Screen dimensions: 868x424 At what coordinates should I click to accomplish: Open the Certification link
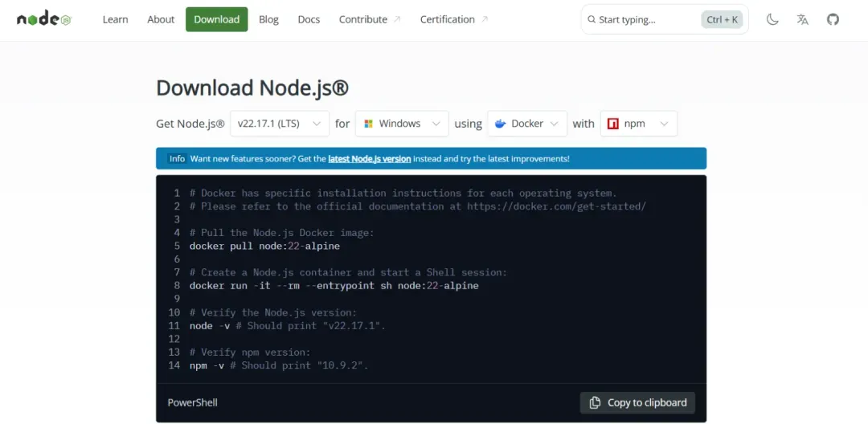pos(453,19)
